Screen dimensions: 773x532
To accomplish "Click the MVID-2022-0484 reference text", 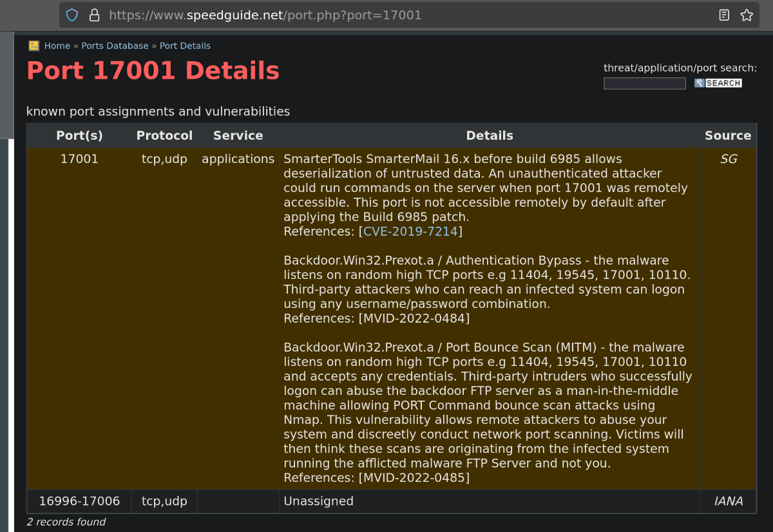I will 414,318.
